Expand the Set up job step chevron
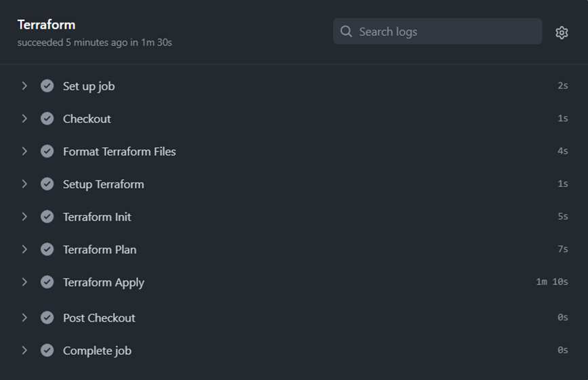Screen dimensions: 588x380 (24, 86)
